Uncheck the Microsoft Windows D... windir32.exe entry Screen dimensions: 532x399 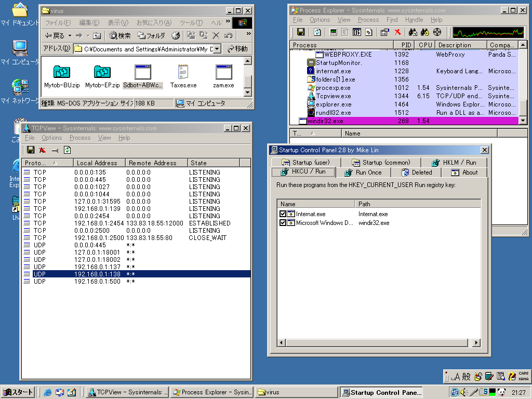point(283,223)
